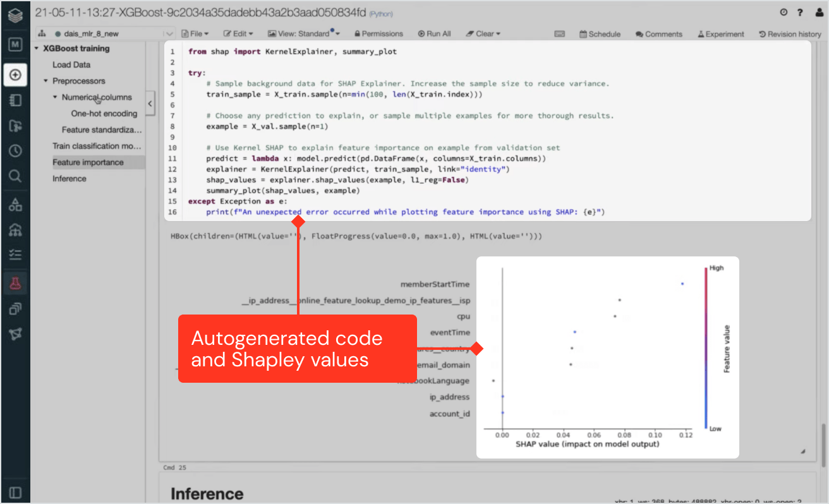Viewport: 829px width, 504px height.
Task: Collapse the Numerical columns tree arrow
Action: pyautogui.click(x=56, y=97)
